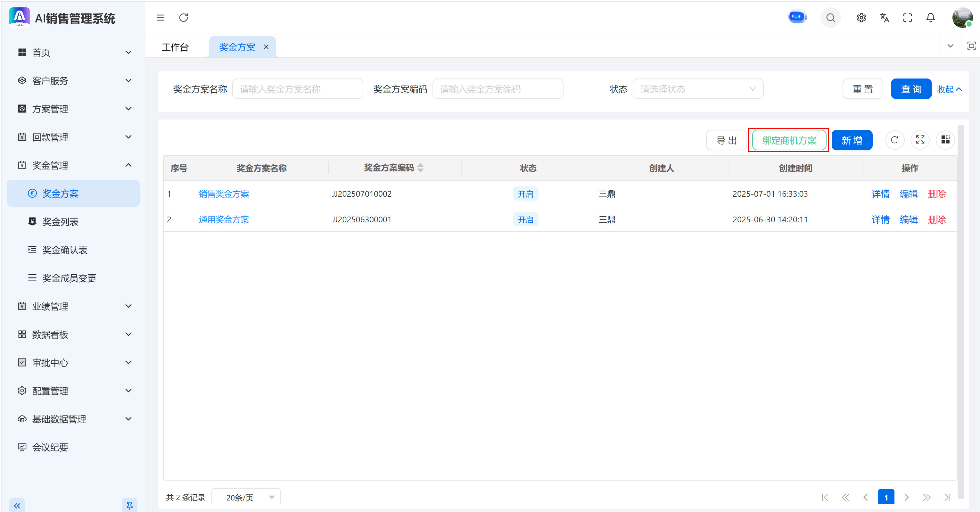This screenshot has height=512, width=980.
Task: Expand the 方案管理 sidebar menu
Action: (x=75, y=109)
